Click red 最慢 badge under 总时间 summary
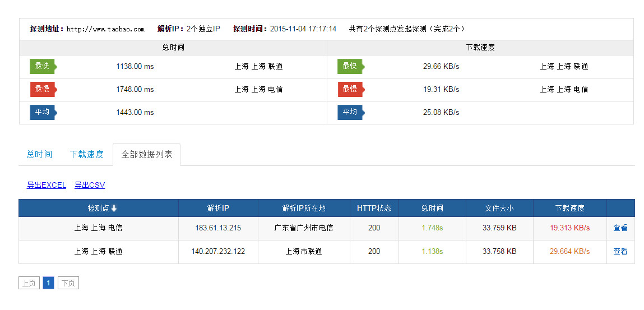 click(43, 89)
